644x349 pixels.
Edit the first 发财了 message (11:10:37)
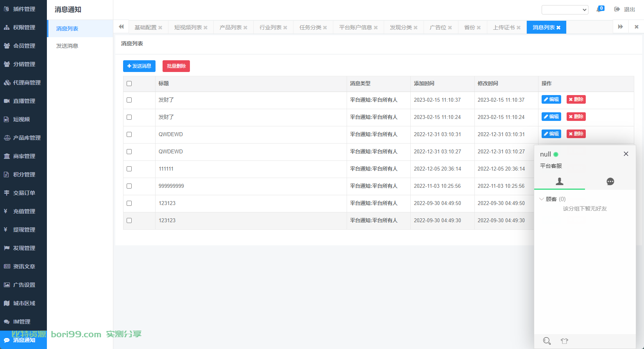551,99
